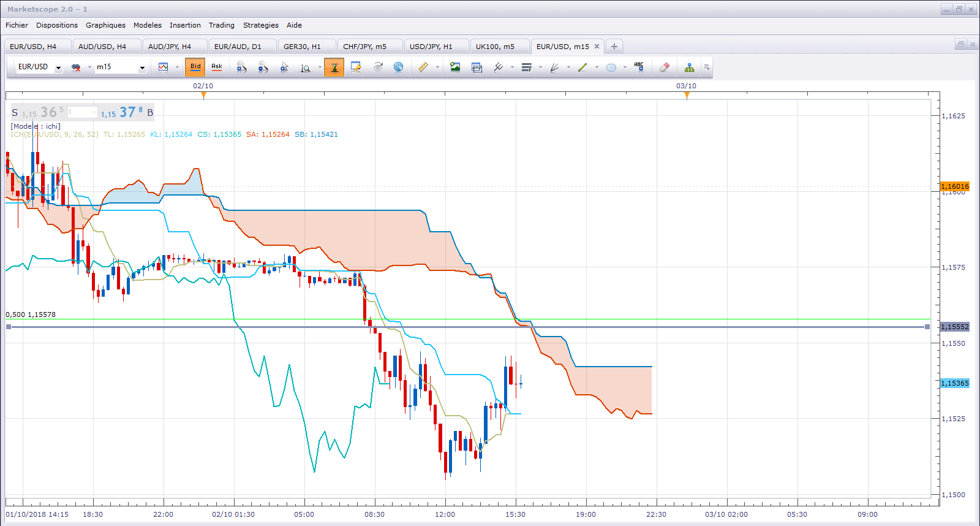
Task: Open the Strategies menu
Action: 261,25
